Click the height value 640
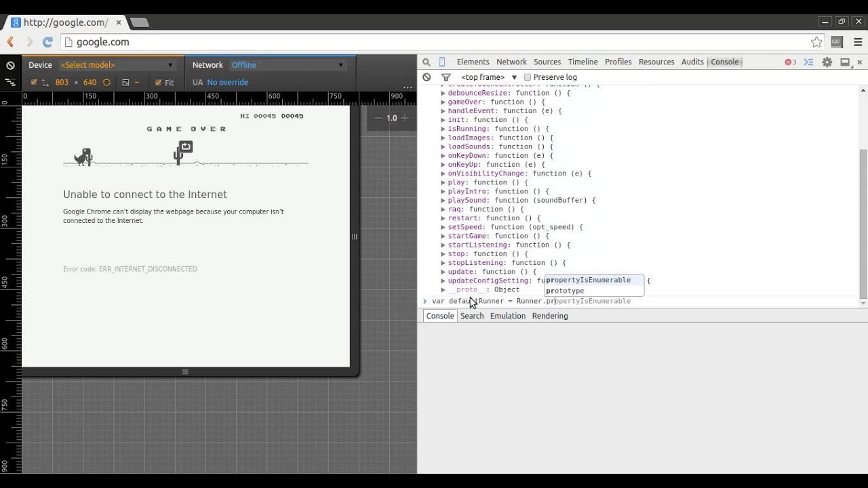Screen dimensions: 868x488 [x=90, y=83]
